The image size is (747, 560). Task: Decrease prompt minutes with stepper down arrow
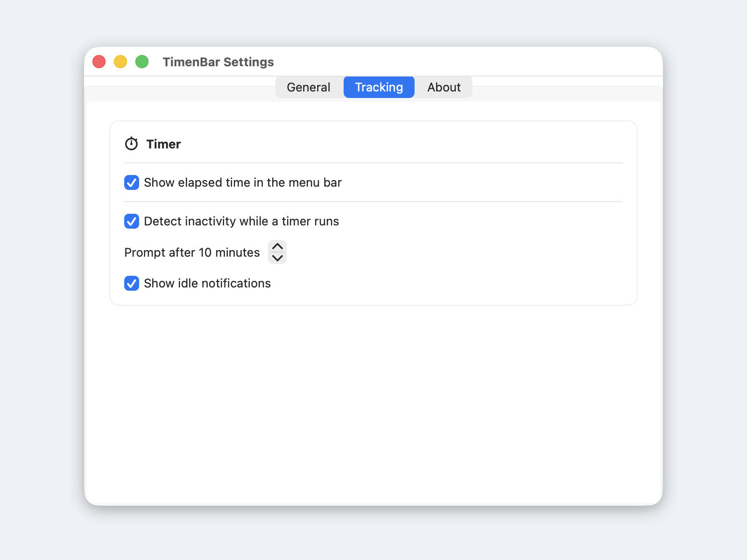(x=277, y=258)
